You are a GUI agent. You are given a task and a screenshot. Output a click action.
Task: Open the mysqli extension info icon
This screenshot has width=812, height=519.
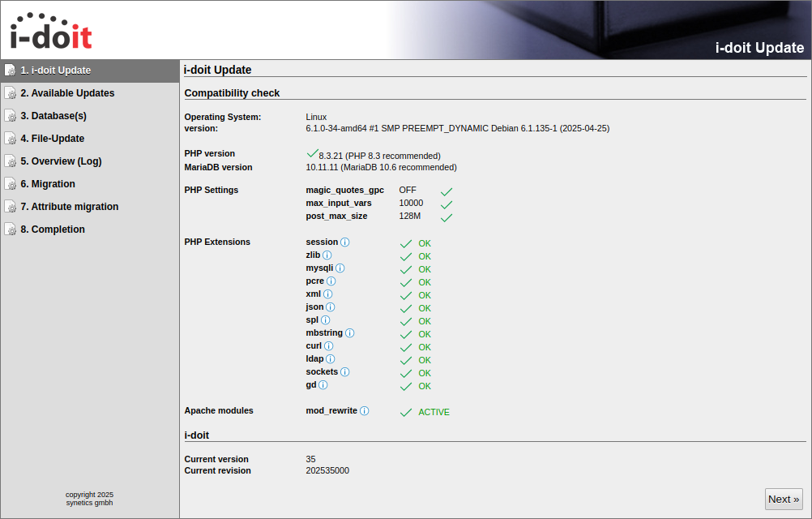[x=340, y=268]
